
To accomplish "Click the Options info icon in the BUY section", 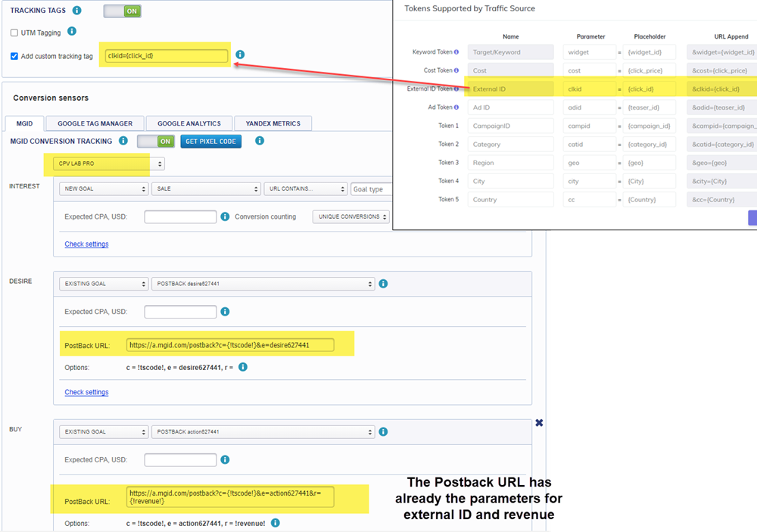I will (276, 522).
